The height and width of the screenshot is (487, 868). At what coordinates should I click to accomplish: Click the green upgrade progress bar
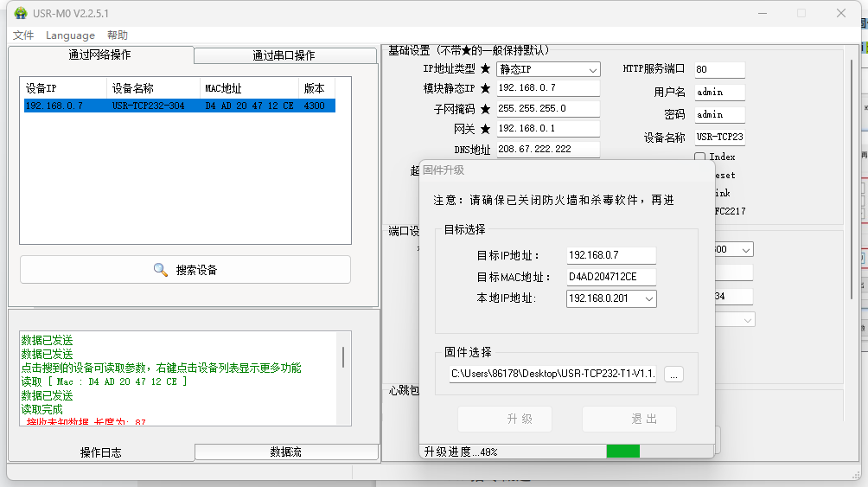coord(622,451)
